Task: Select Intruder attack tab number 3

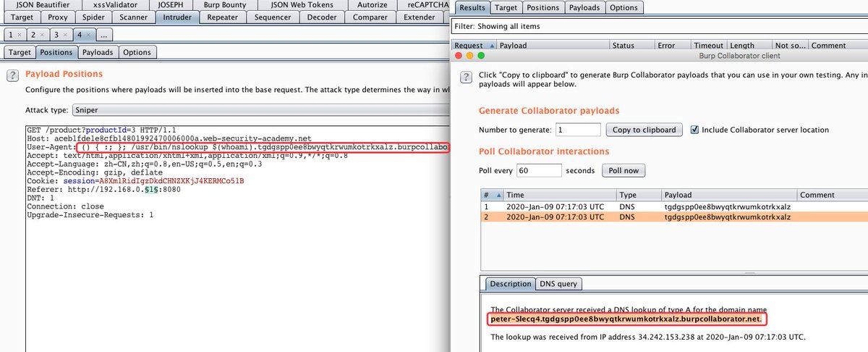Action: click(x=59, y=35)
